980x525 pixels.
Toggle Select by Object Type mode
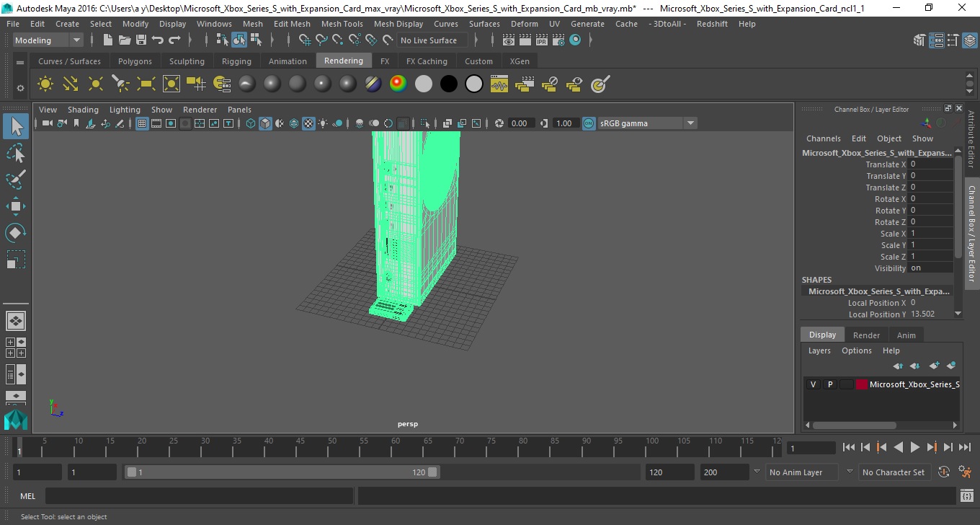pyautogui.click(x=239, y=40)
